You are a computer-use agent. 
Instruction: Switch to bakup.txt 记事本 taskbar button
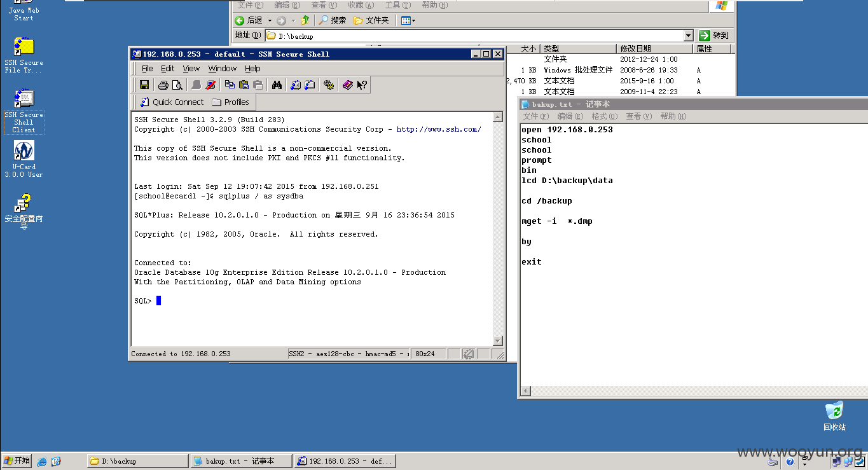click(241, 461)
